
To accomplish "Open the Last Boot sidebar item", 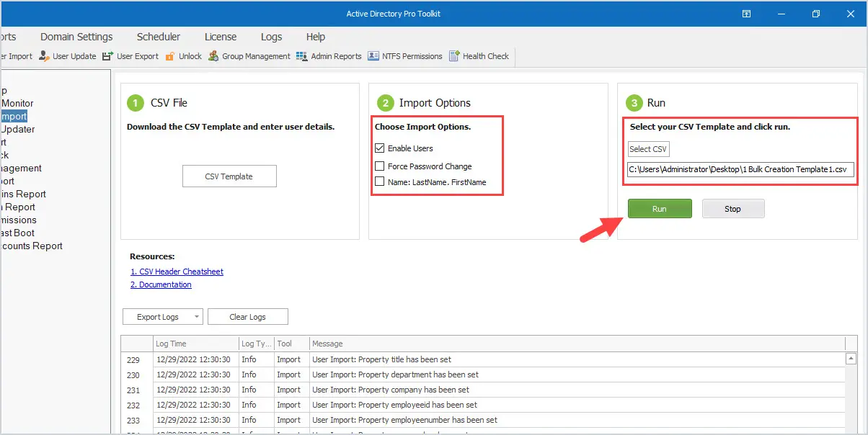I will point(17,233).
